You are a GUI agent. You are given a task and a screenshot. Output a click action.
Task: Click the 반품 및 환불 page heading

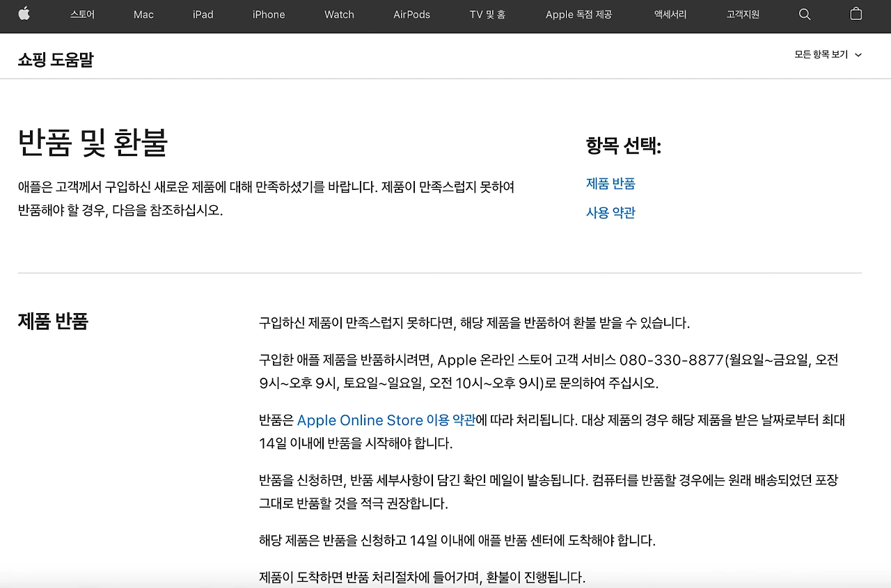pyautogui.click(x=93, y=143)
